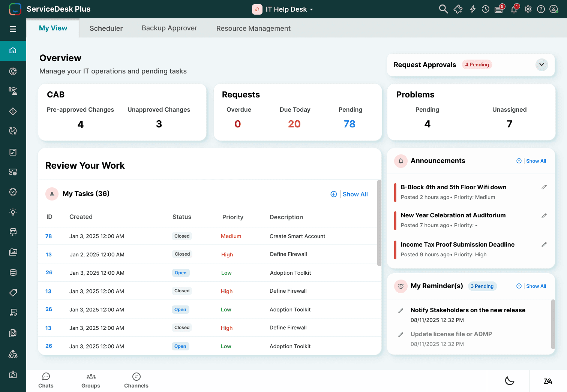
Task: Show all Announcements
Action: point(536,161)
